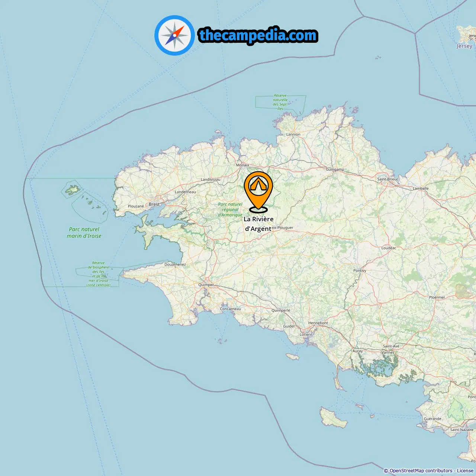Viewport: 476px width, 476px height.
Task: Click the Saint-Brieuc city label
Action: (388, 179)
